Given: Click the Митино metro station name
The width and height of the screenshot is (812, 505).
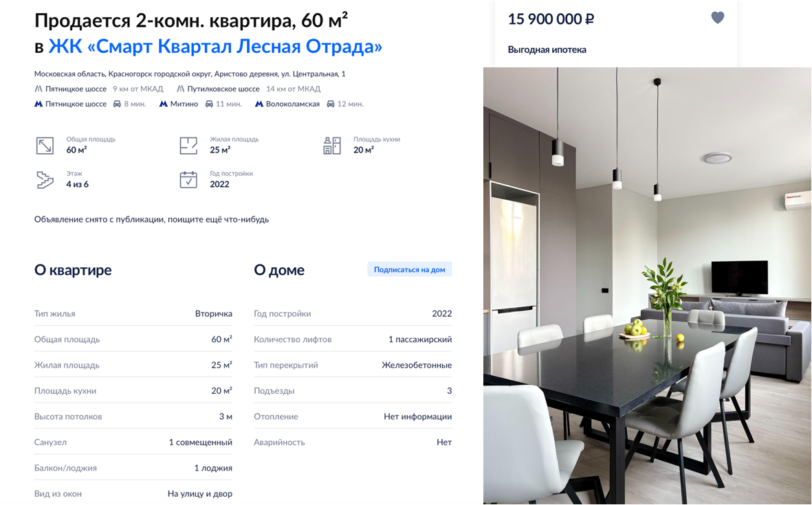Looking at the screenshot, I should point(184,104).
